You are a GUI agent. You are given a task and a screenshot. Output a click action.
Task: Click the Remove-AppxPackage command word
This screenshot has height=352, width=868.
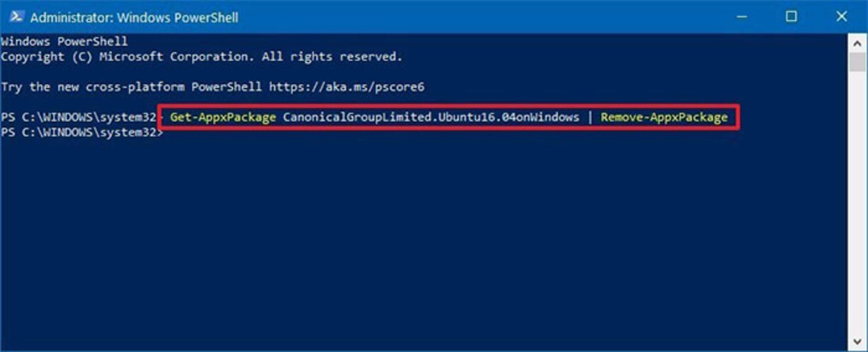click(x=664, y=117)
